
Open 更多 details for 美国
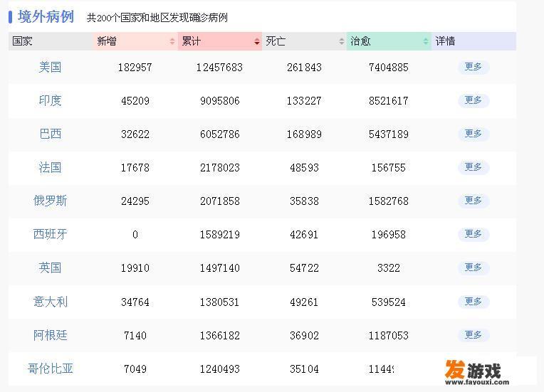click(474, 67)
